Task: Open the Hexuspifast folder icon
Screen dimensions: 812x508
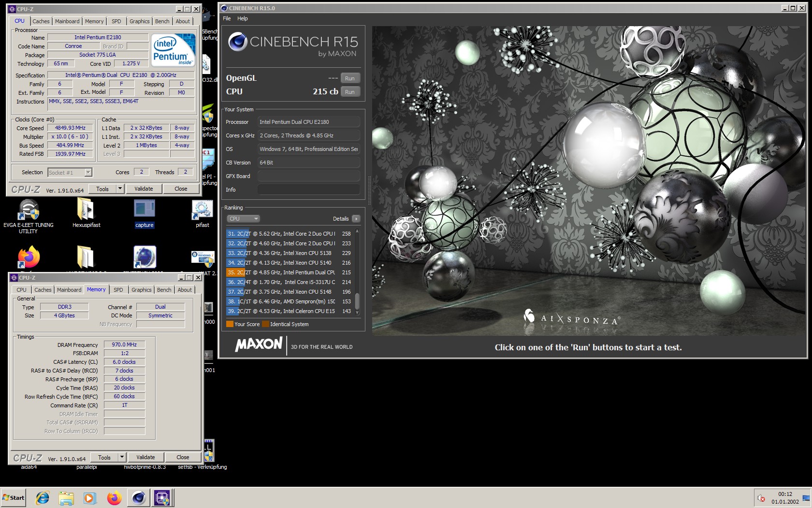Action: coord(86,210)
